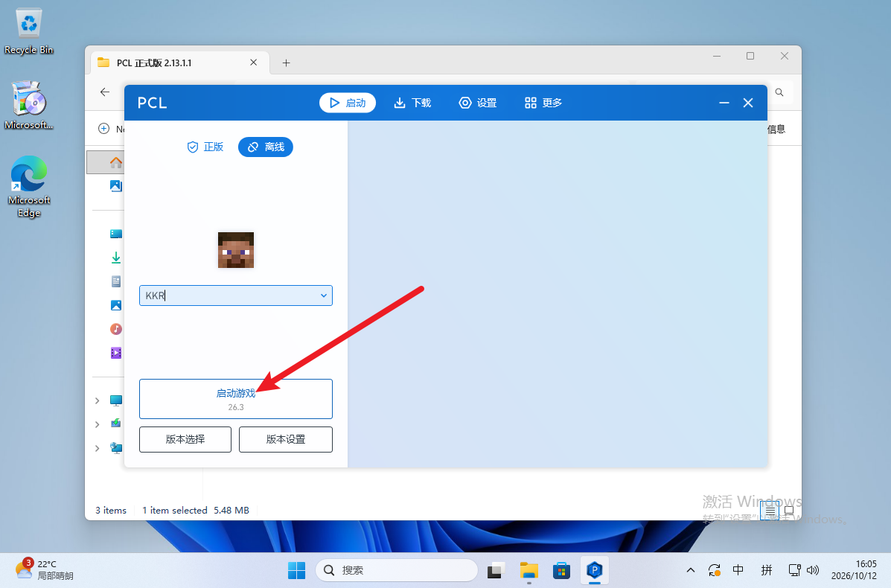Open Home in Explorer sidebar
The width and height of the screenshot is (891, 588).
[116, 162]
